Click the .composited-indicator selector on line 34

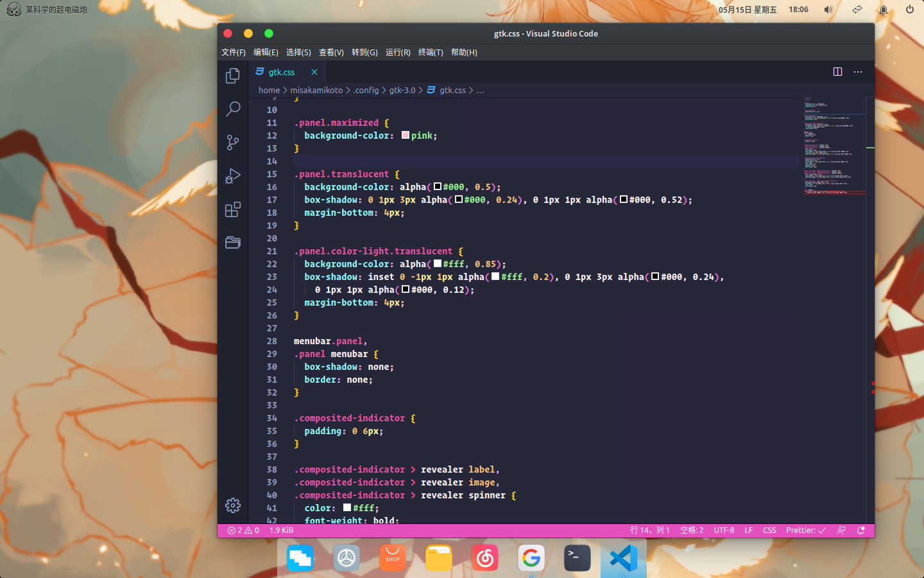coord(350,418)
